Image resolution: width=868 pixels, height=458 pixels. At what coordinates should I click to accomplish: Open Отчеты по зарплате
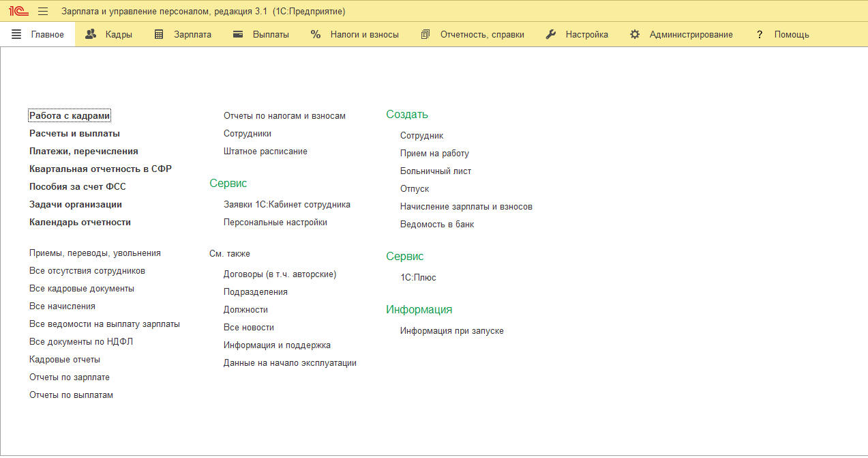[70, 377]
